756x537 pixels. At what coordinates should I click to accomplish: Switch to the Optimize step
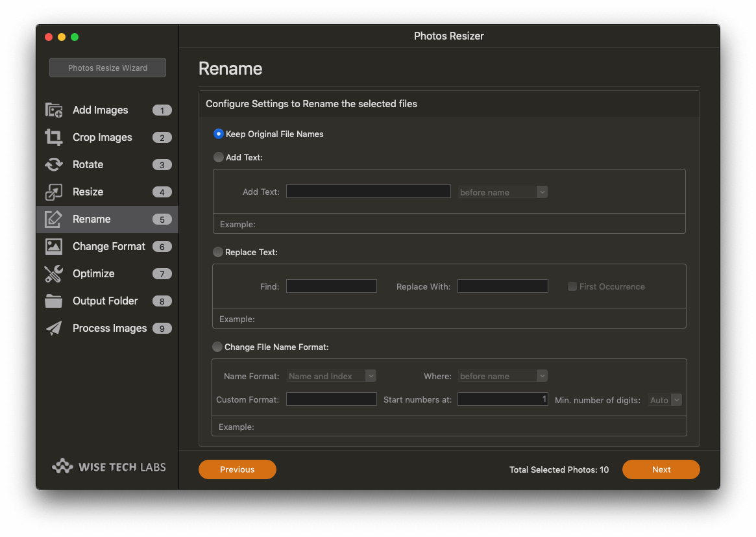tap(93, 273)
